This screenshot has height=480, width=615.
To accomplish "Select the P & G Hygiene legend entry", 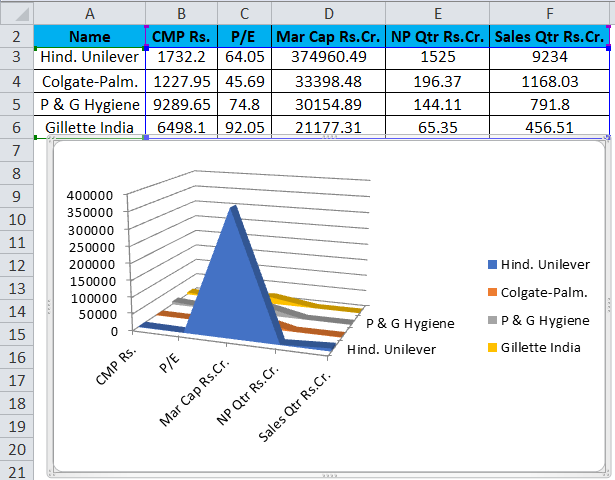I will [x=539, y=320].
